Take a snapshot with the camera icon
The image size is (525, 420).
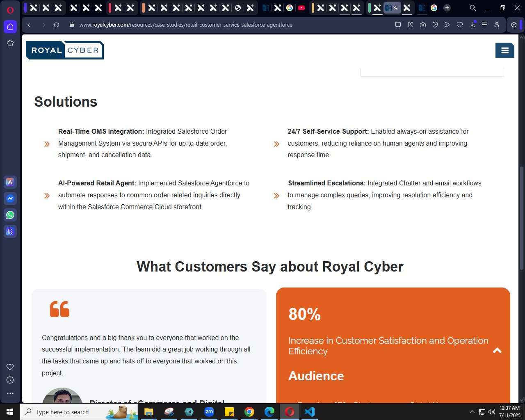423,25
